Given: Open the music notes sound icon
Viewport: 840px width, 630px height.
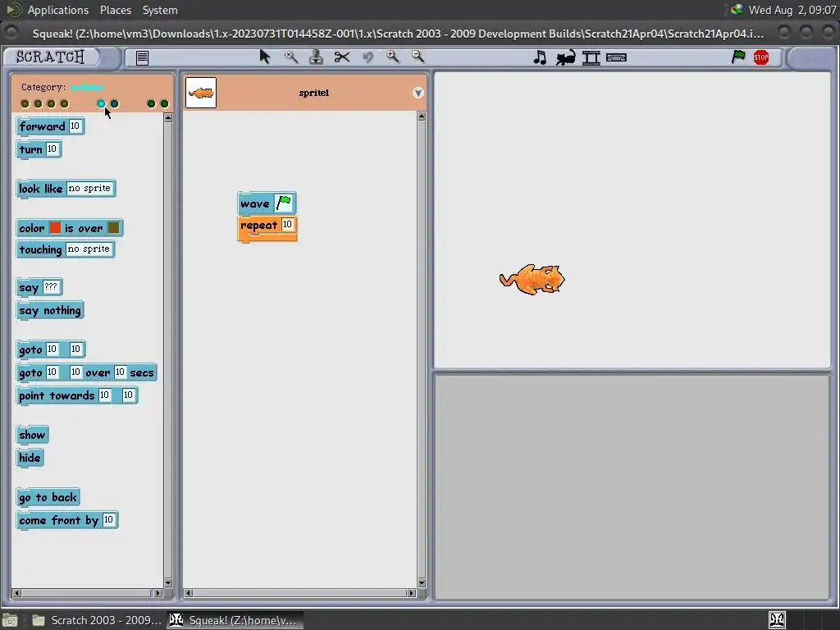Looking at the screenshot, I should tap(540, 57).
